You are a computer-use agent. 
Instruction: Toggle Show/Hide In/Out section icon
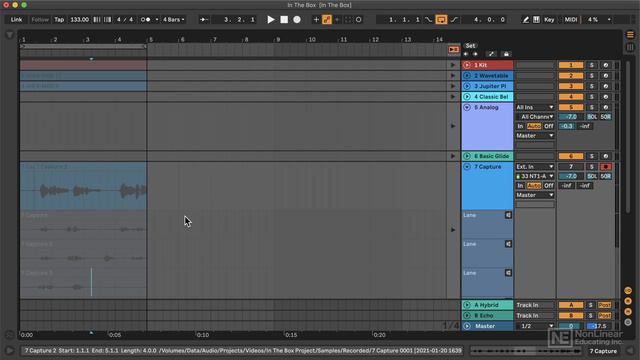tap(628, 291)
